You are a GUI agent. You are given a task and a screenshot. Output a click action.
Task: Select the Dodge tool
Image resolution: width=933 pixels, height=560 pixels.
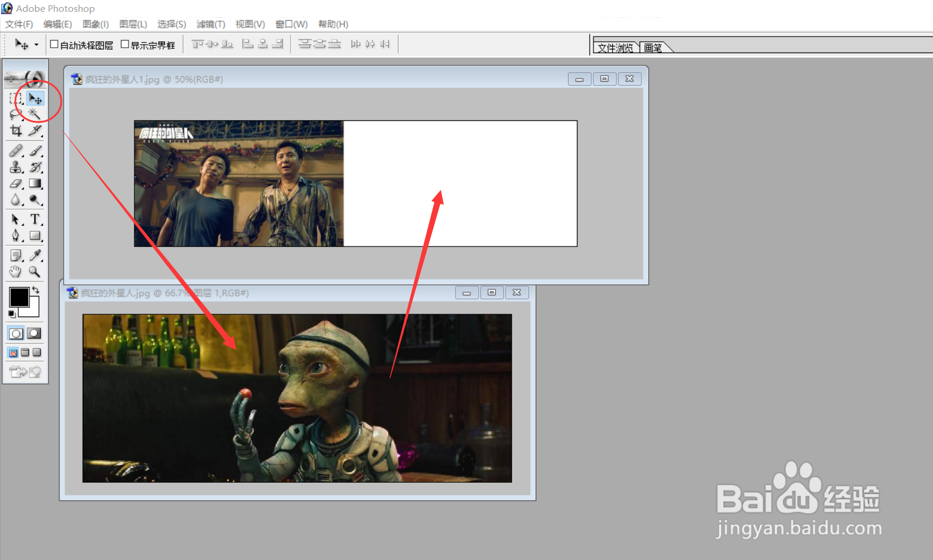pyautogui.click(x=35, y=200)
